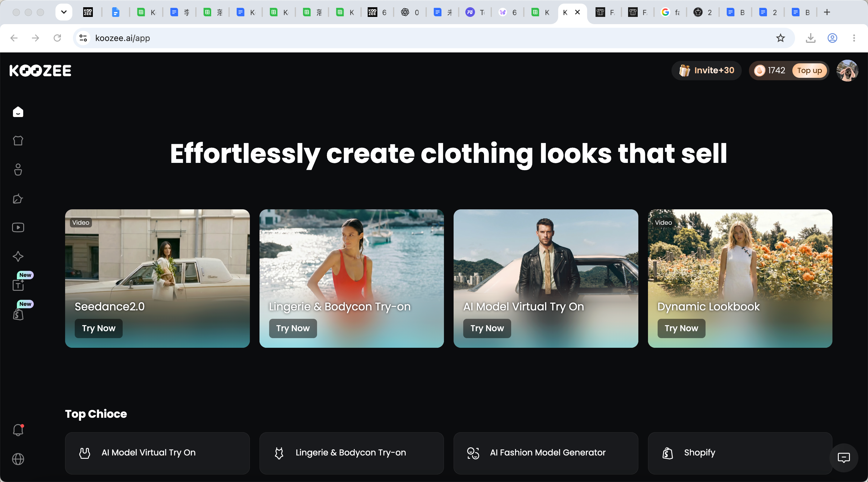
Task: Click Try Now on Dynamic Lookbook card
Action: click(681, 328)
